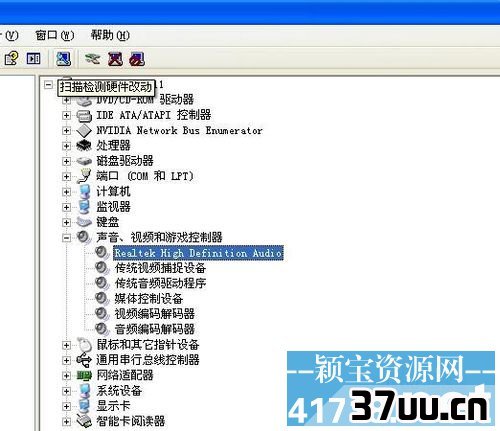Collapse the 声音、视频和游戏控制器 branch

pos(66,238)
